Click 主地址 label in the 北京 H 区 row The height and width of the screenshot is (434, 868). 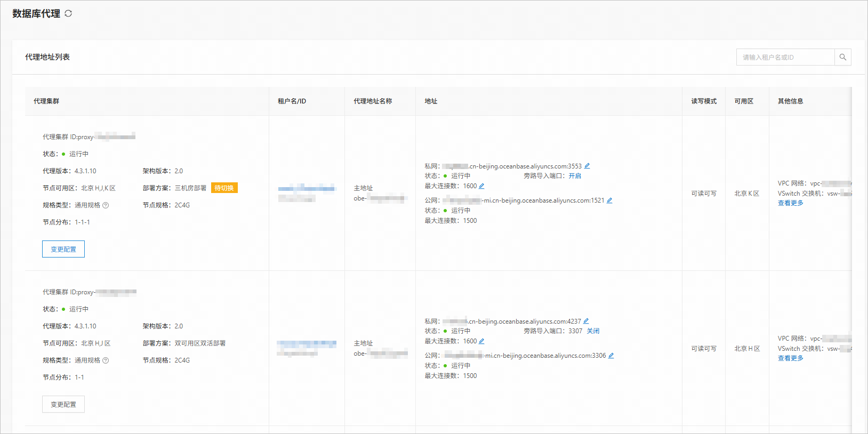(363, 343)
